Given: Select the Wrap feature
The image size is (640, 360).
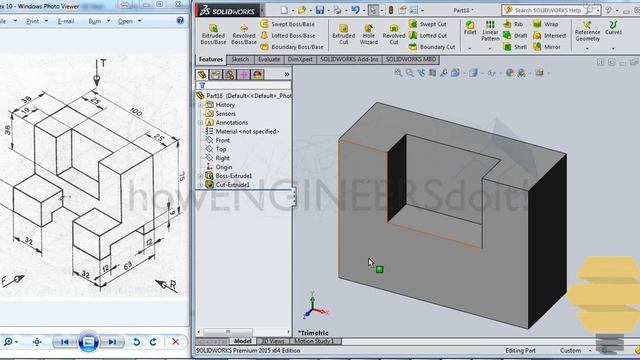Looking at the screenshot, I should (546, 24).
